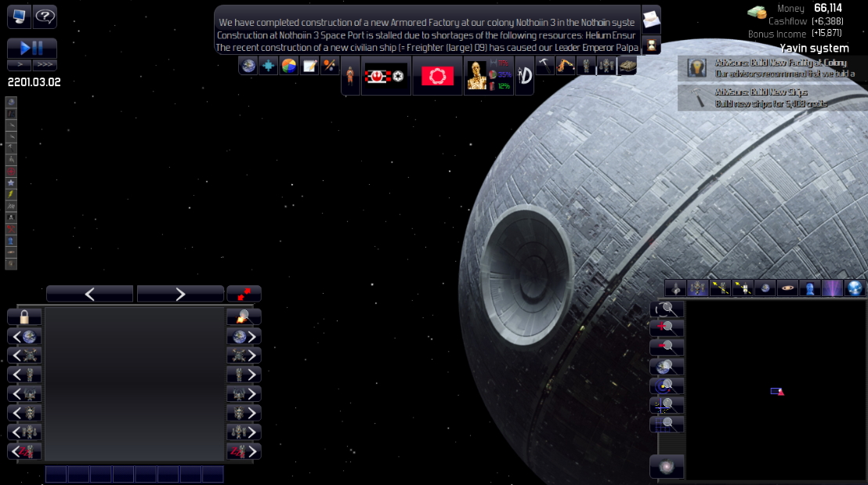
Task: Cycle to previous fleet
Action: 24,432
